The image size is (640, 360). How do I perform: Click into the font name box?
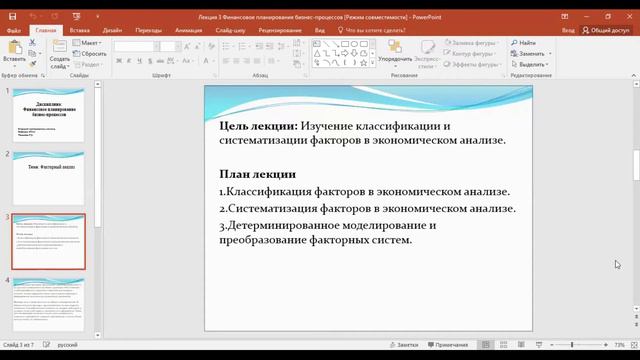(133, 46)
